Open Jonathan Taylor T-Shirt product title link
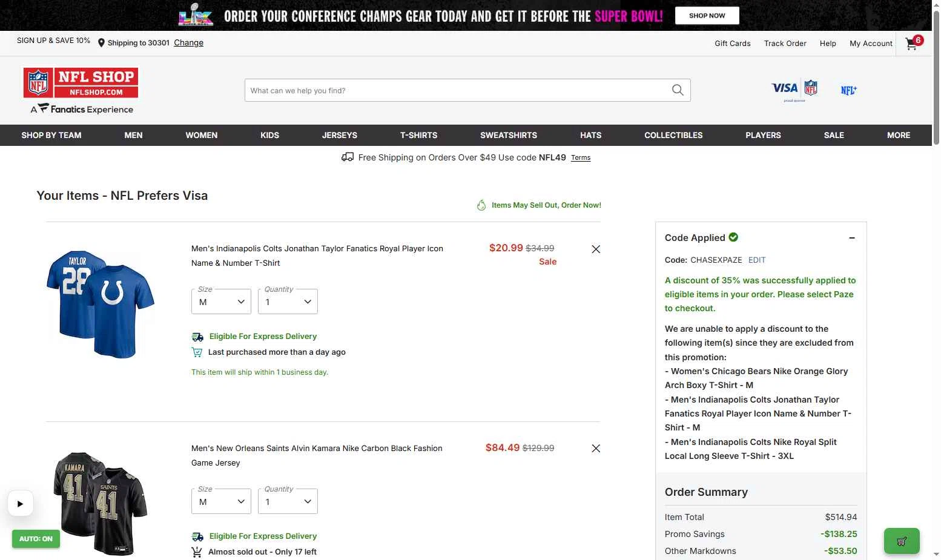The height and width of the screenshot is (560, 941). click(x=317, y=255)
